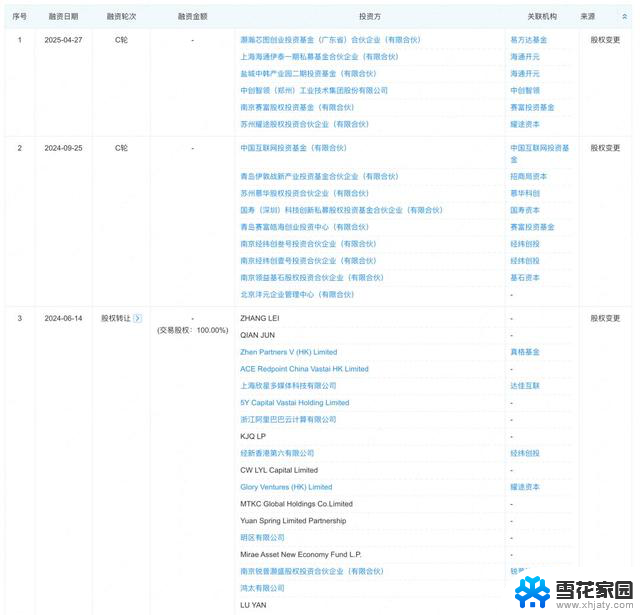The height and width of the screenshot is (615, 640).
Task: Open the 南京经纬创叁号投资合伙企业 link
Action: (308, 244)
